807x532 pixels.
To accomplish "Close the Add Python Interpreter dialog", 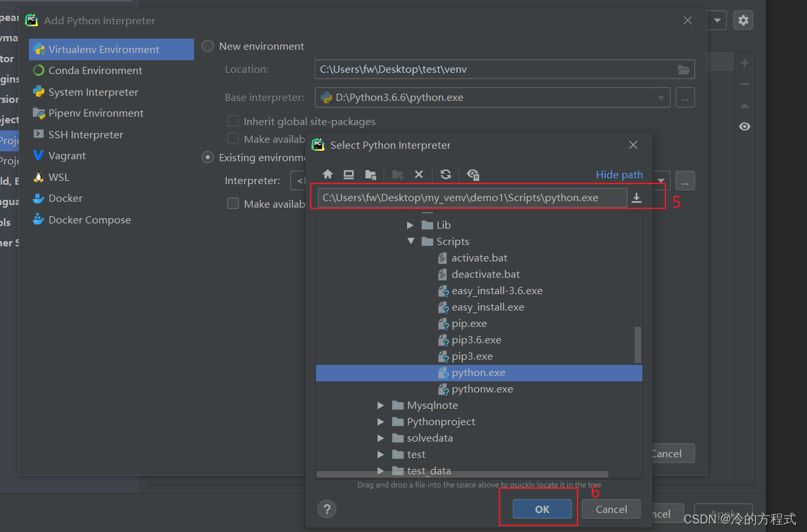I will 688,20.
